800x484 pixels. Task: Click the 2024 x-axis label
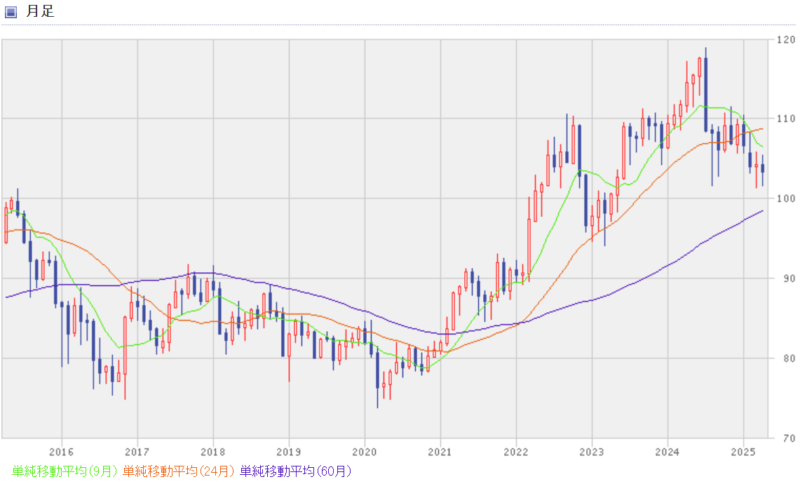click(667, 452)
